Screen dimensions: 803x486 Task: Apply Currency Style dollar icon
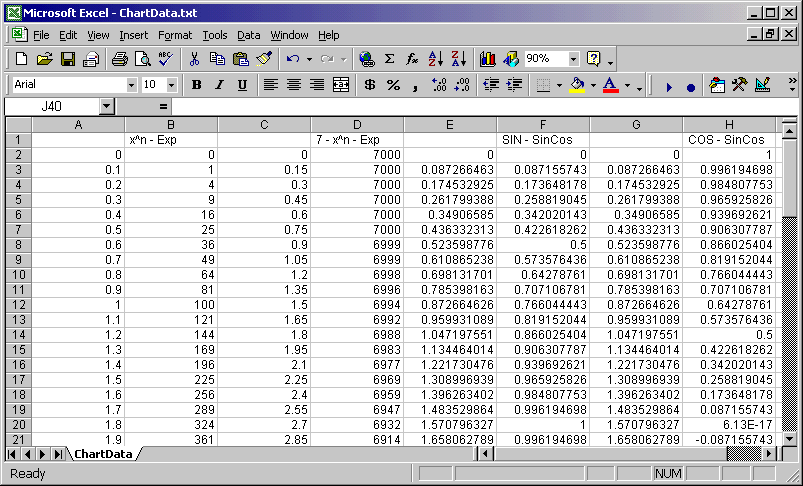pyautogui.click(x=369, y=85)
